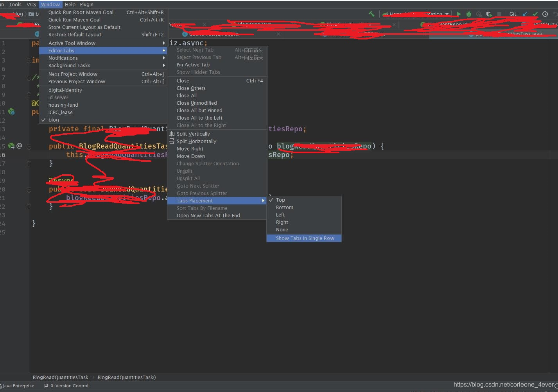Collapse the comment block fold on line 7
Viewport: 558px width, 392px height.
pyautogui.click(x=29, y=78)
